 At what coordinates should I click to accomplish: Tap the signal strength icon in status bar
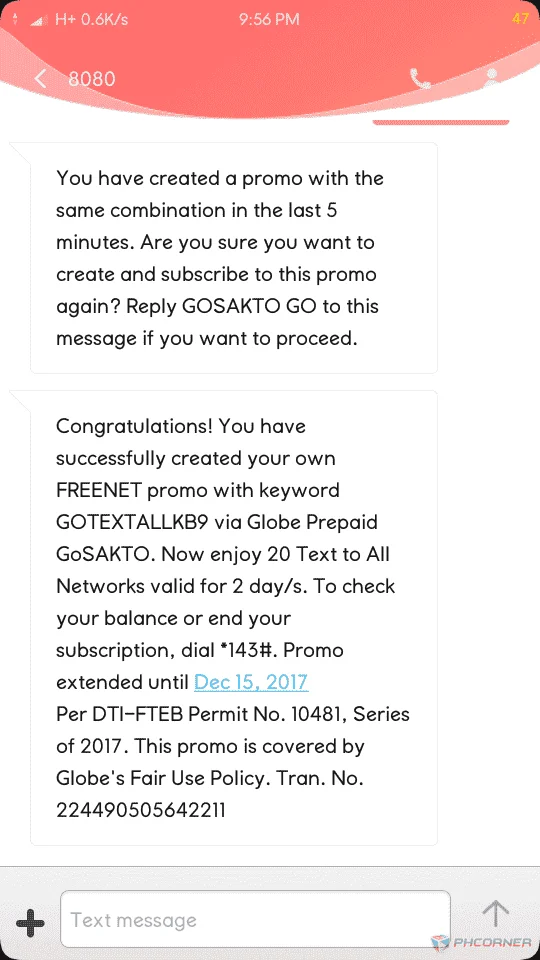click(39, 20)
